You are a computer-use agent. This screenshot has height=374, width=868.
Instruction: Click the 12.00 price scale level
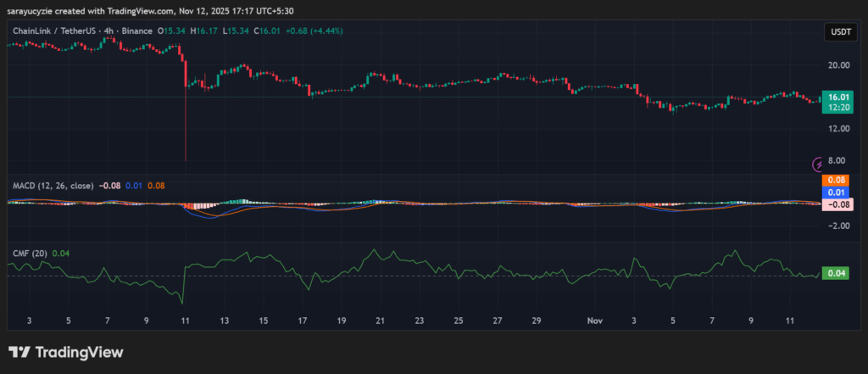(837, 129)
